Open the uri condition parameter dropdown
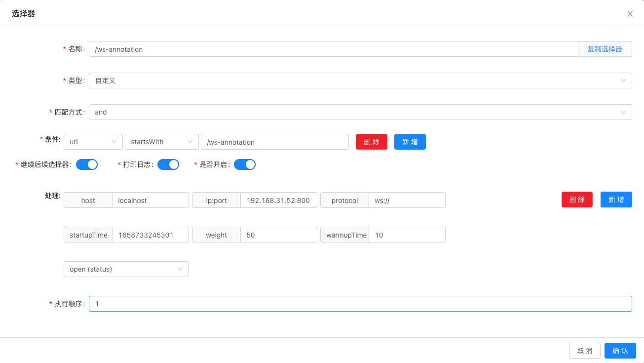 pyautogui.click(x=93, y=142)
